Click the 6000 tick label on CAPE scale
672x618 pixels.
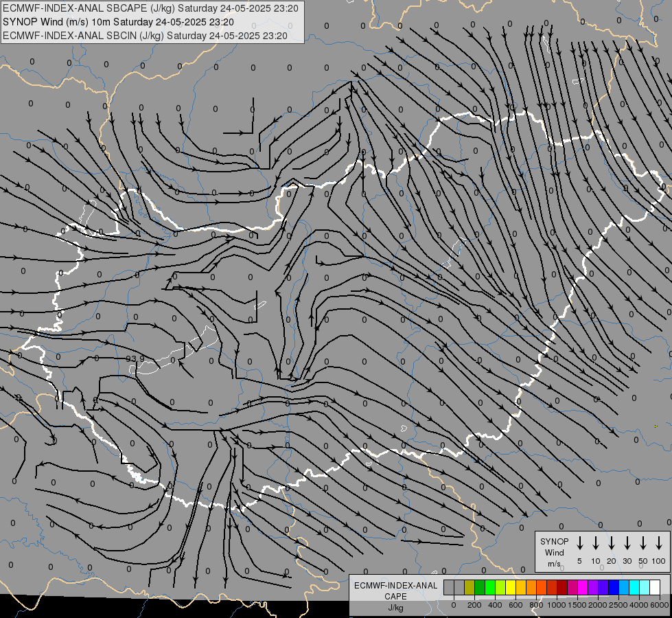(660, 605)
